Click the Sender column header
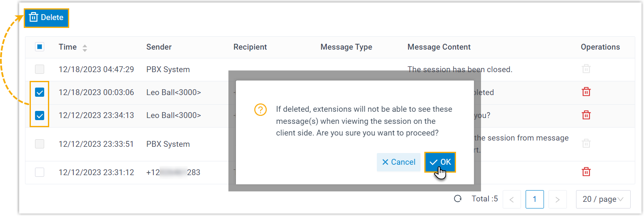 coord(159,47)
